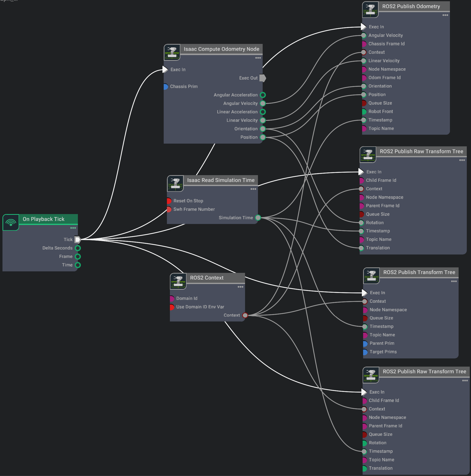Open the options dots on On Playback Tick
This screenshot has height=476, width=471.
click(73, 228)
